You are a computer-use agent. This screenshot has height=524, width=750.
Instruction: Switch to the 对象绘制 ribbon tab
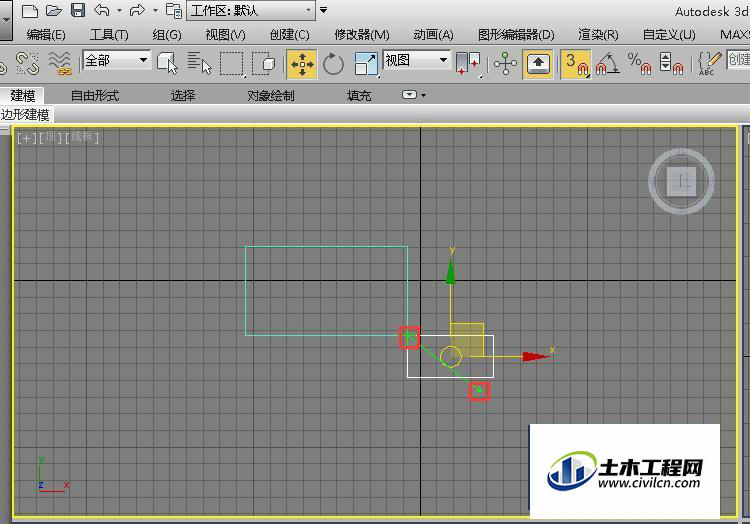(x=271, y=96)
